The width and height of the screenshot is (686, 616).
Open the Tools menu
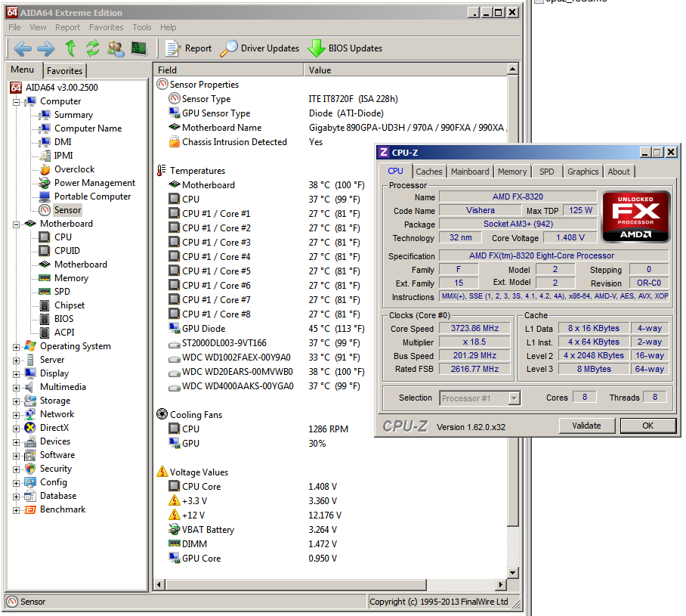click(142, 27)
